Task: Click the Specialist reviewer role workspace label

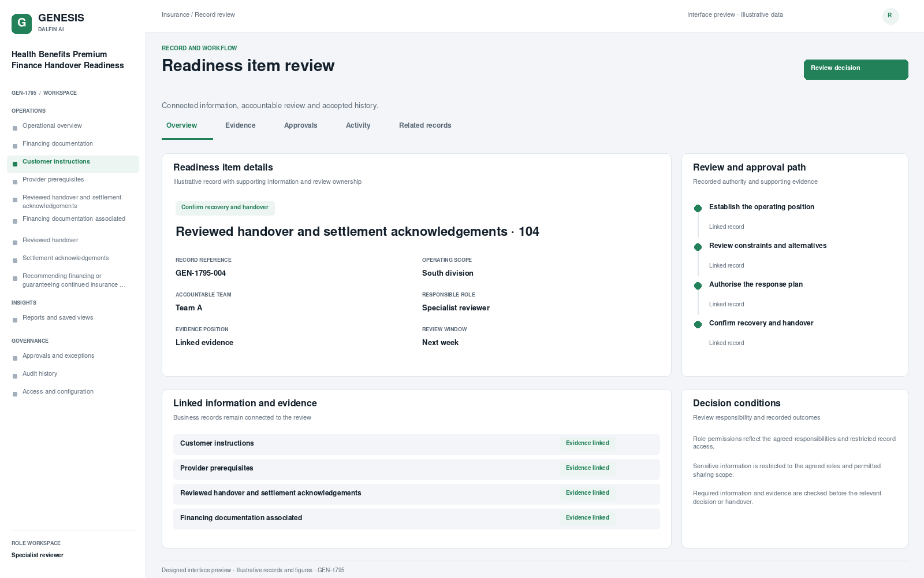Action: [x=38, y=555]
